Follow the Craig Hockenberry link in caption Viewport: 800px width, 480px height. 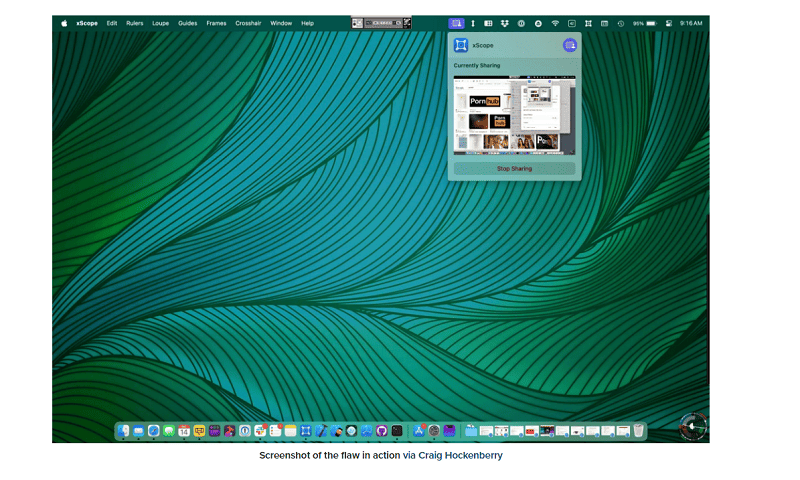point(460,456)
